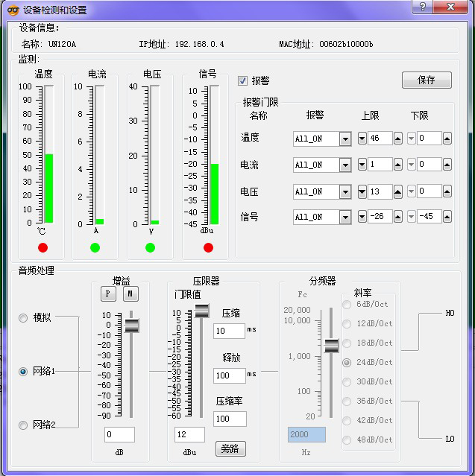475x476 pixels.
Task: Toggle the 报警 alarm checkbox
Action: tap(242, 80)
